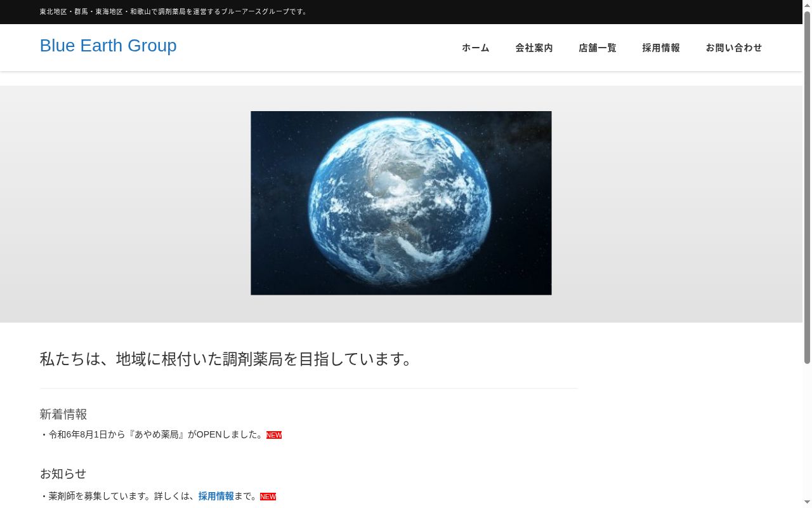Open the お問い合わせ menu item
The height and width of the screenshot is (508, 812).
coord(734,48)
